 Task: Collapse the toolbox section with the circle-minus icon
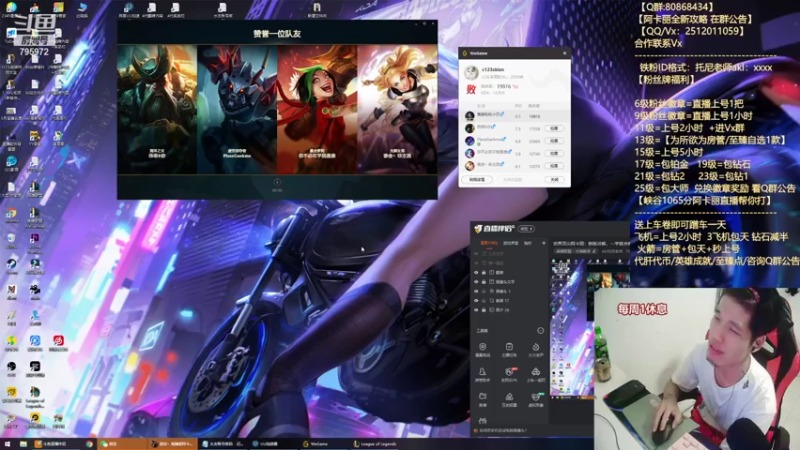coord(540,331)
